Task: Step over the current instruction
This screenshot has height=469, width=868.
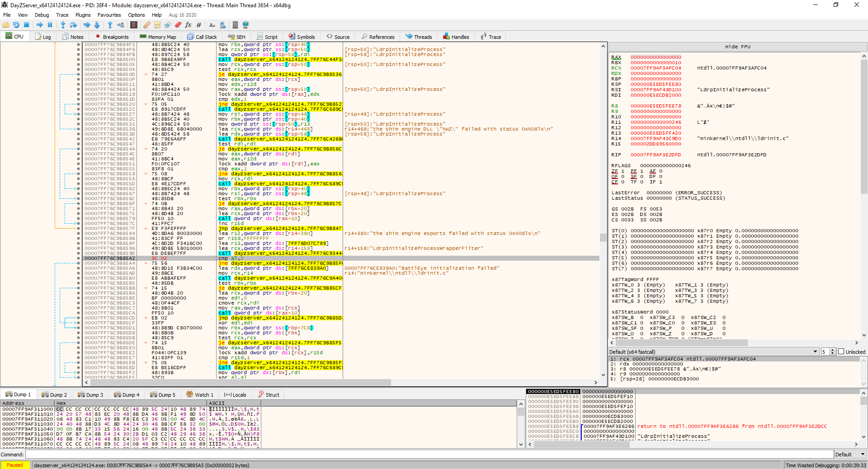Action: click(x=73, y=25)
